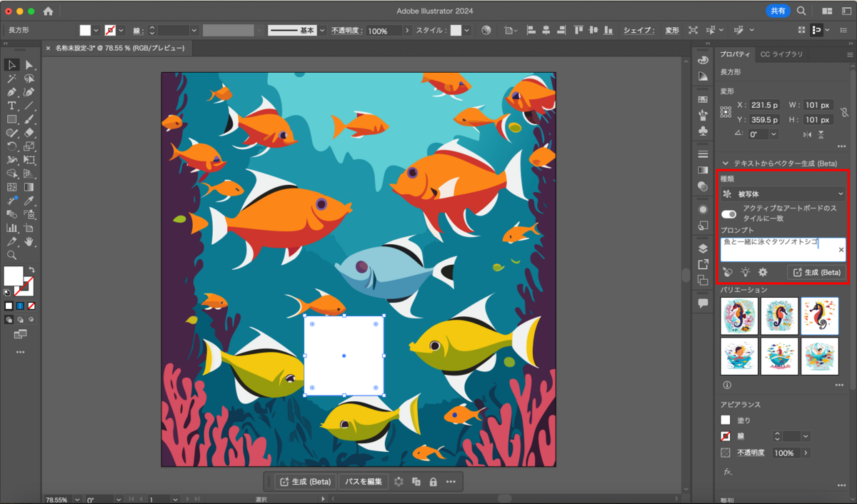Collapse テキストからベクター生成 (Beta) section

tap(726, 163)
